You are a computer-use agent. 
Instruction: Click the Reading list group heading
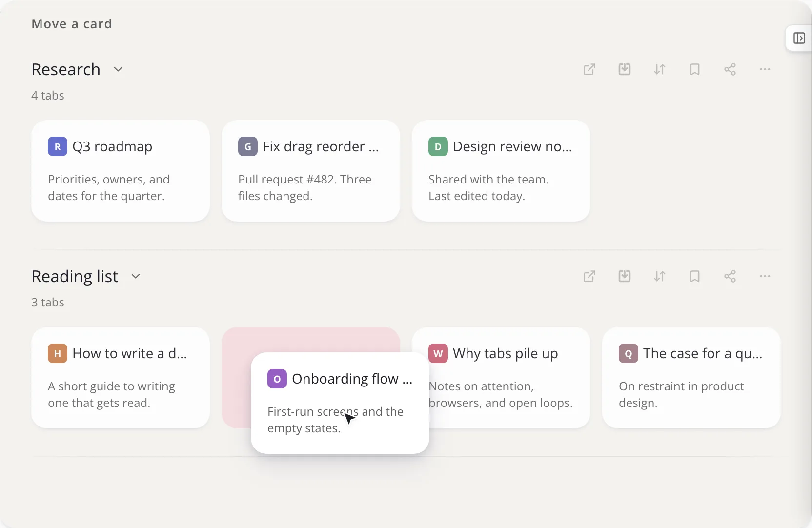pos(75,276)
